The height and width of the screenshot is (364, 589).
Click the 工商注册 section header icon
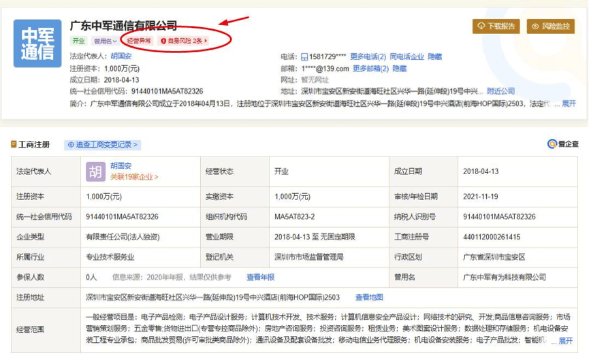tap(14, 145)
